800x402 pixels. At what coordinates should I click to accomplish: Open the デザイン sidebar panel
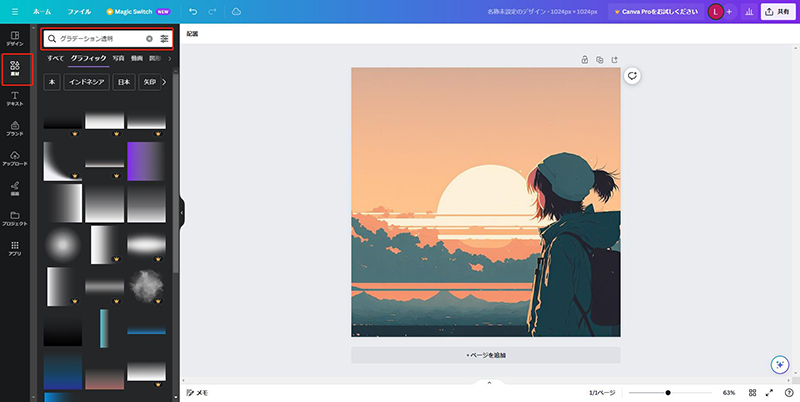coord(15,39)
